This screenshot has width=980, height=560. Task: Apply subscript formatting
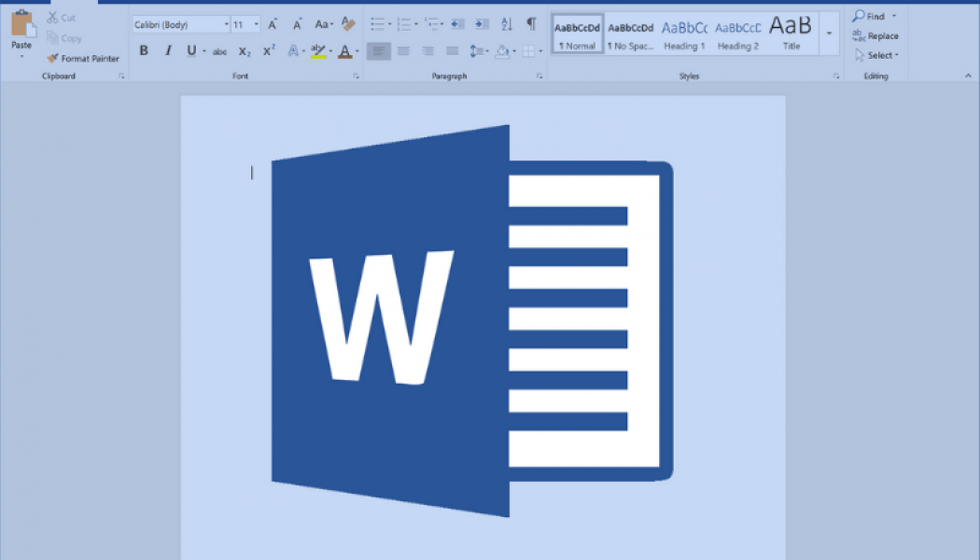[x=245, y=51]
